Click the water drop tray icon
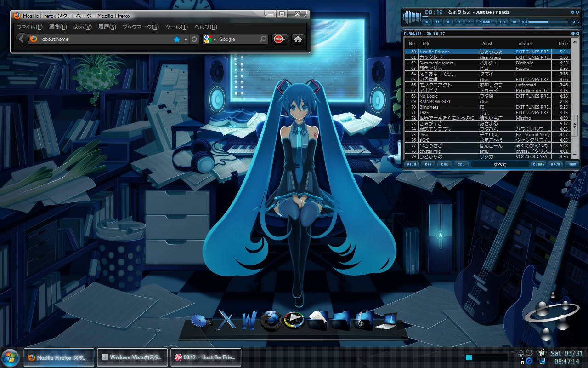This screenshot has height=368, width=588. click(x=521, y=353)
